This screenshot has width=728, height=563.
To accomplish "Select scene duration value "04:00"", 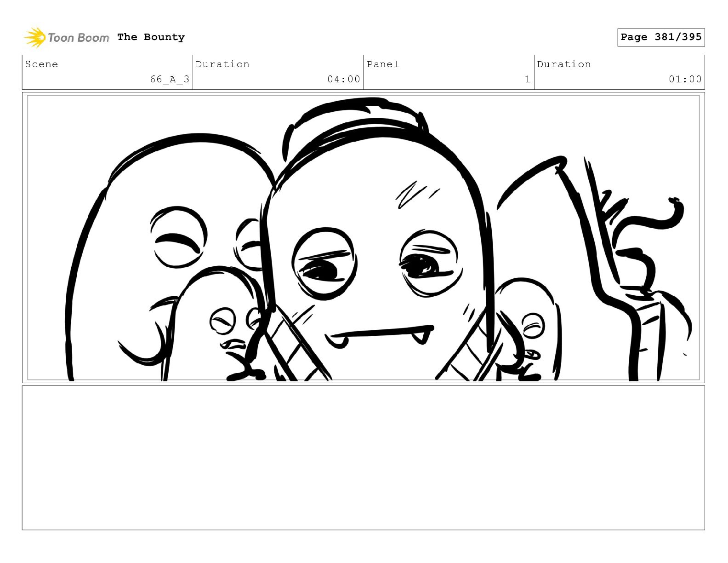I will (344, 79).
